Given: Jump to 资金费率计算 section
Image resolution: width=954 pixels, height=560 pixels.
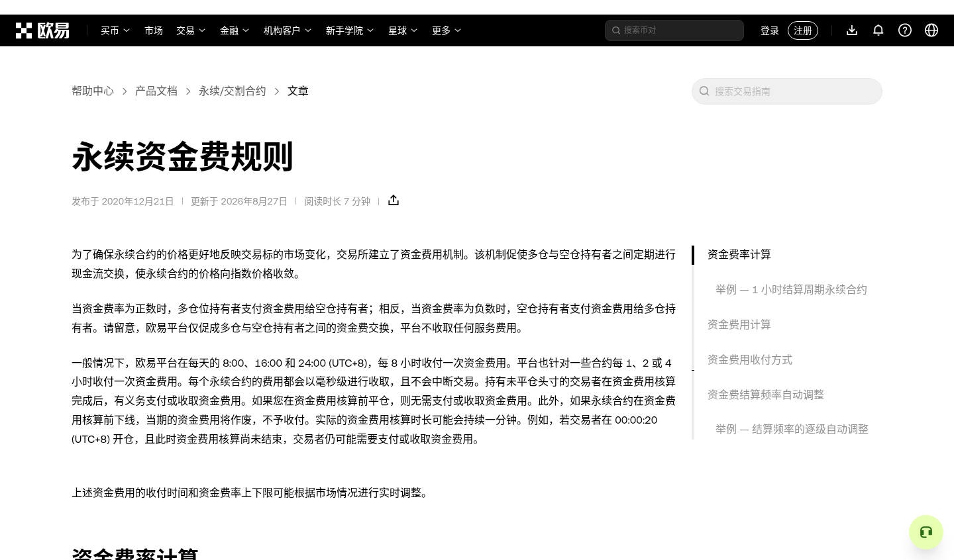Looking at the screenshot, I should [x=739, y=254].
